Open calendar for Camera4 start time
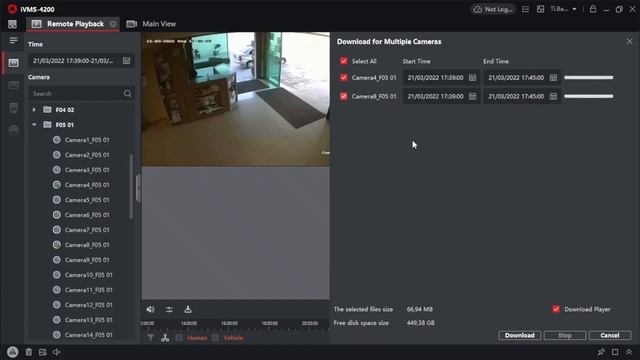 pyautogui.click(x=472, y=78)
